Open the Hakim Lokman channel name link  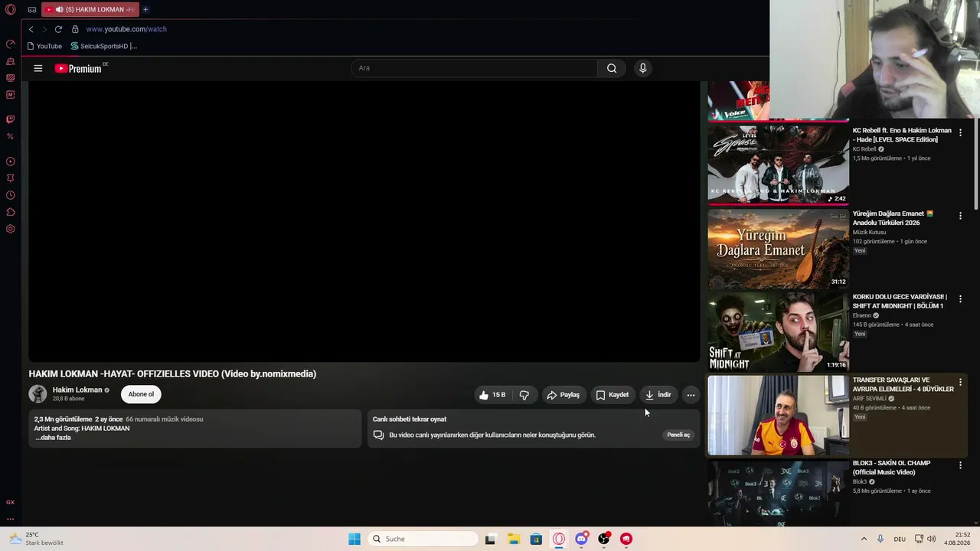pyautogui.click(x=77, y=390)
